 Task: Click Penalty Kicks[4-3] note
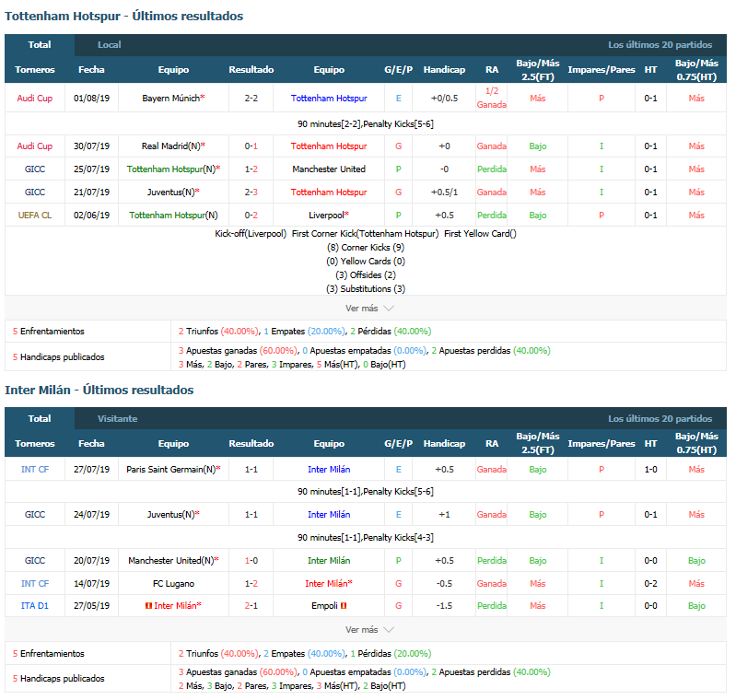point(398,538)
